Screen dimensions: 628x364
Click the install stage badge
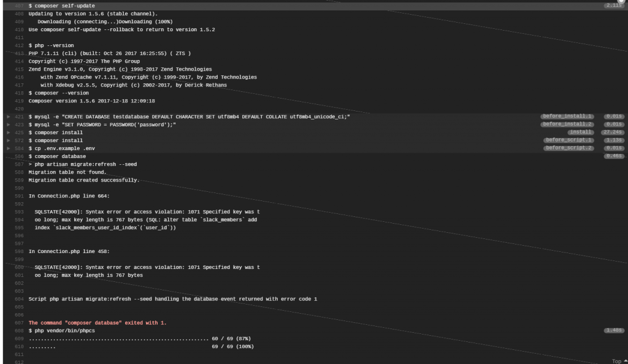pos(580,132)
